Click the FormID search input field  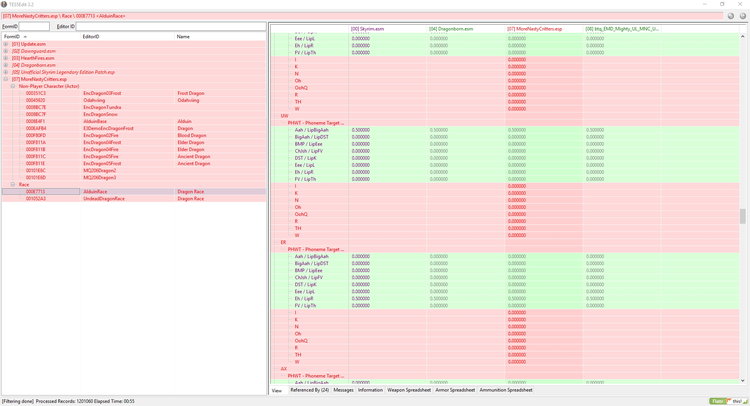click(34, 26)
